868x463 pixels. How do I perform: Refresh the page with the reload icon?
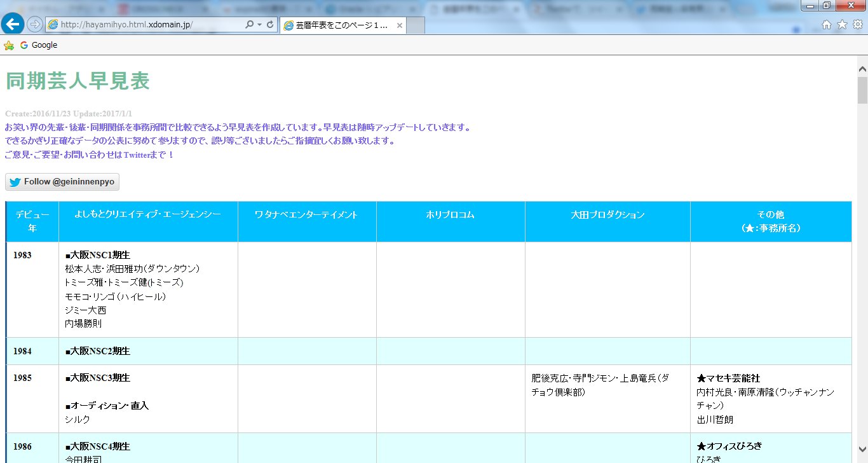[x=270, y=25]
